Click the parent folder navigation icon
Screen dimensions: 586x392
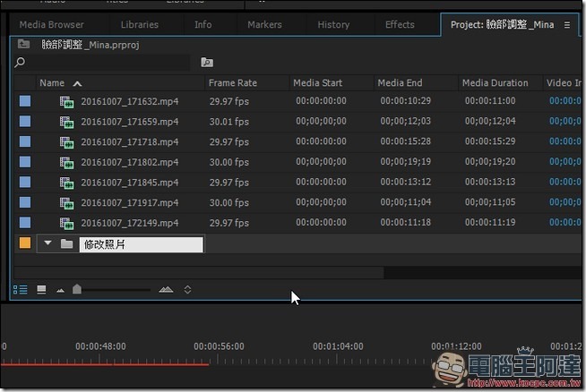click(23, 44)
